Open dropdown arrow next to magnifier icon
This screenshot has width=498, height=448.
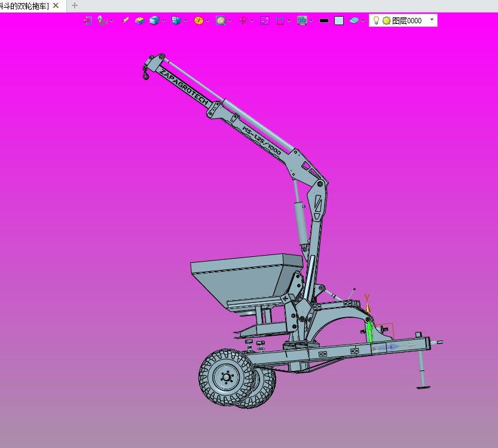(230, 21)
